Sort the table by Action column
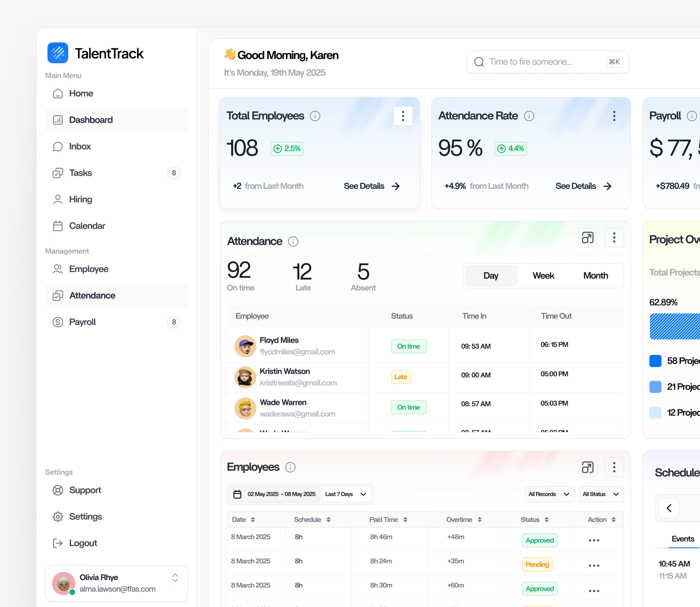The image size is (700, 607). [614, 520]
